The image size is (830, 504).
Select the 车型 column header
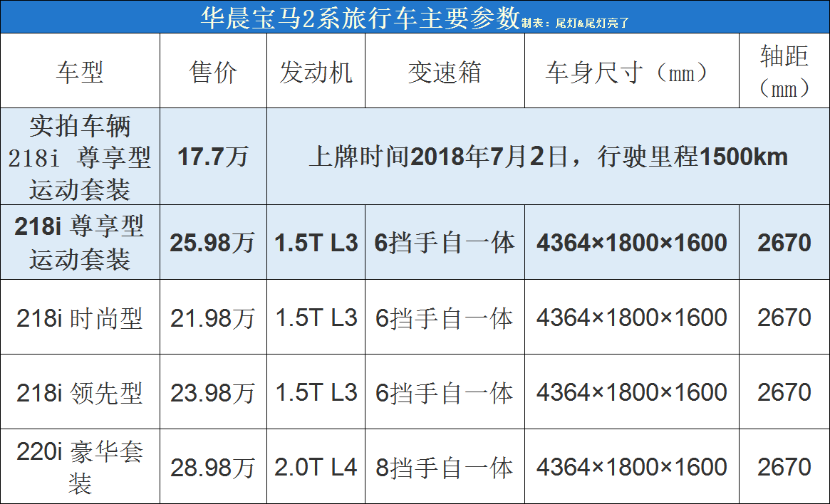point(80,72)
